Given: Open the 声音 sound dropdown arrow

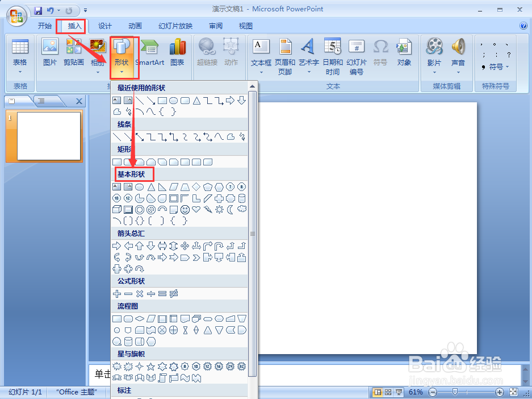Looking at the screenshot, I should [458, 72].
